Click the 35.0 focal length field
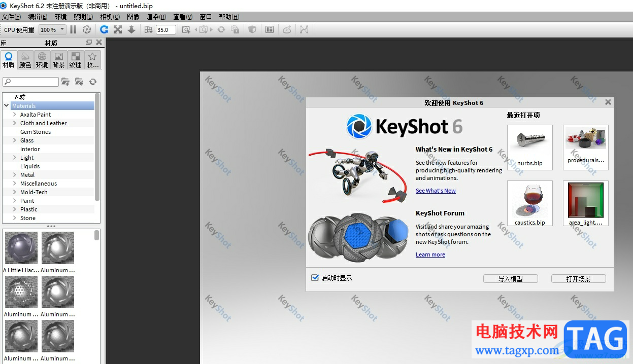 click(x=165, y=30)
